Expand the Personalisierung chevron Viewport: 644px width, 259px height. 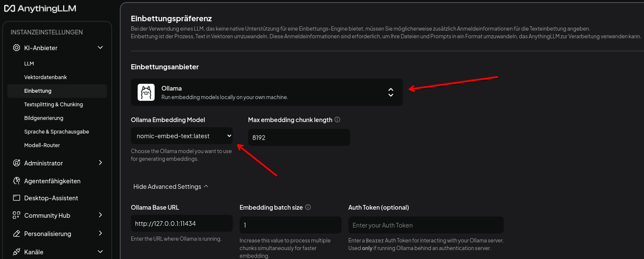click(x=100, y=233)
